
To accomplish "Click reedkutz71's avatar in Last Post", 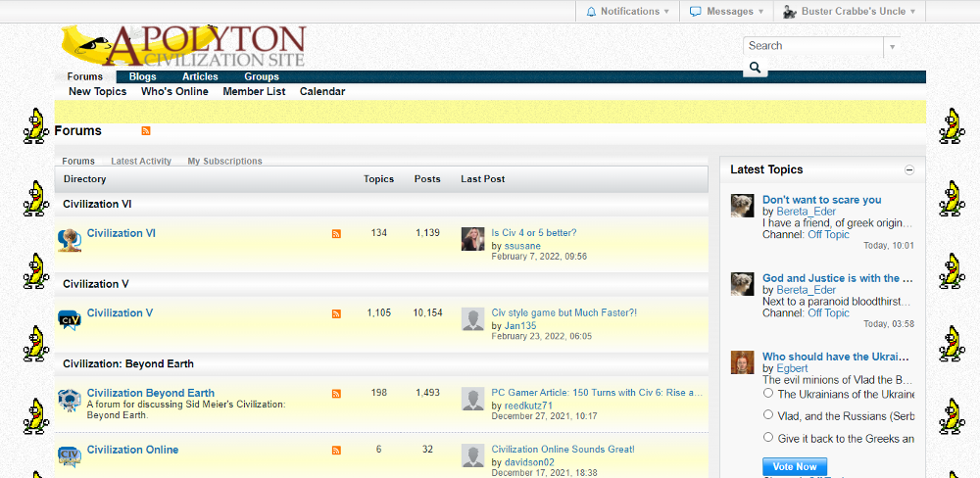I will [472, 399].
